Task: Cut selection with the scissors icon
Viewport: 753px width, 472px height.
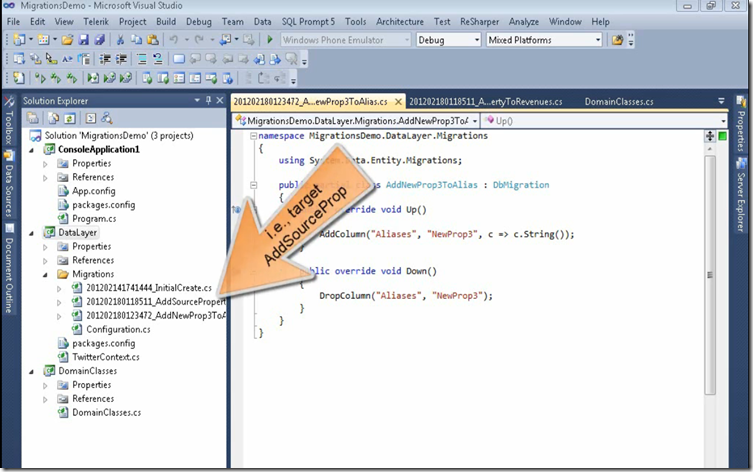Action: click(121, 40)
